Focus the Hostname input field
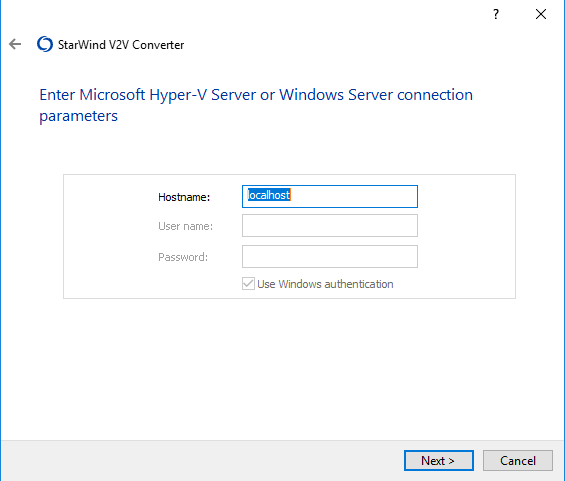Viewport: 565px width, 481px height. point(330,196)
